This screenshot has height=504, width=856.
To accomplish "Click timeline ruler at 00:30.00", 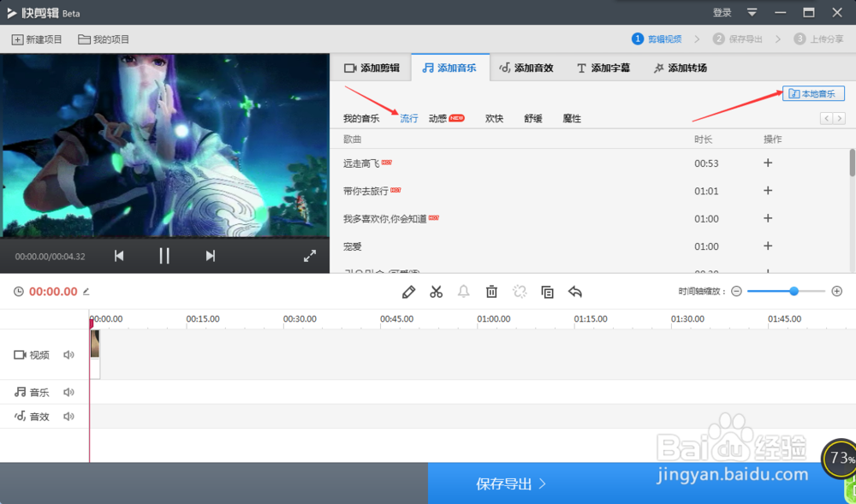I will click(x=300, y=318).
